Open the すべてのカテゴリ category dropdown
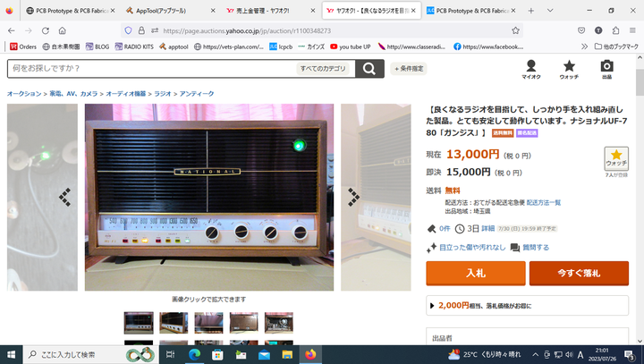Screen dimensions: 644x364 pyautogui.click(x=323, y=69)
